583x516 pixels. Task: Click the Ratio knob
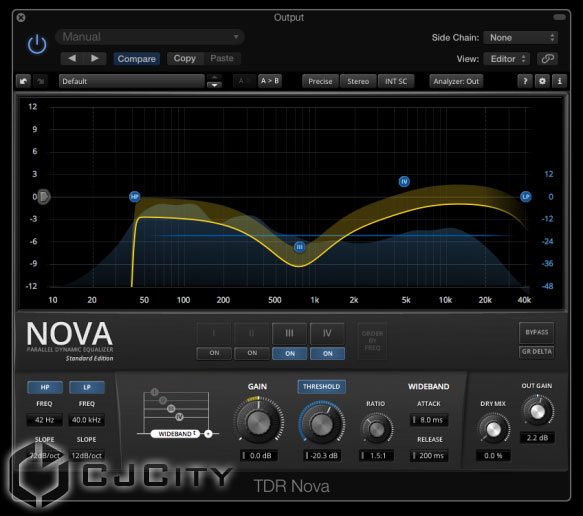coord(377,429)
